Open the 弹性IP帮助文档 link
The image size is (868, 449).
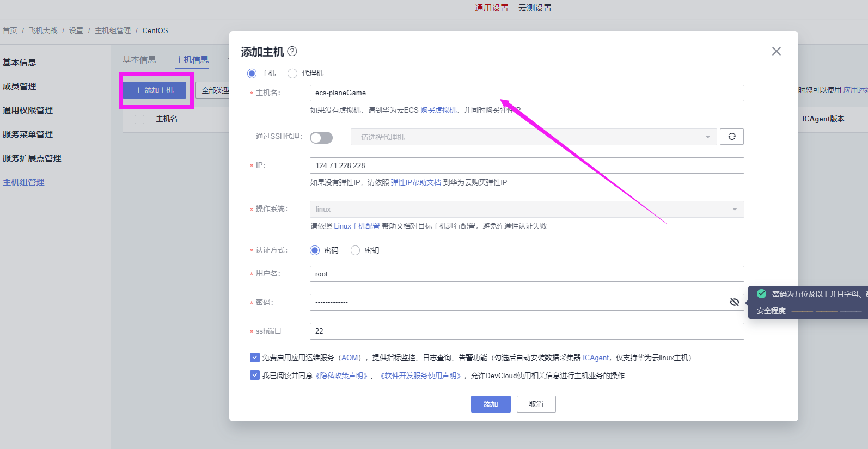pos(416,182)
